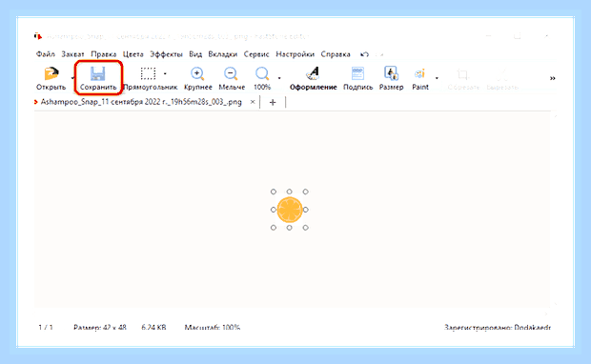The height and width of the screenshot is (364, 591).
Task: Click the Открыть (Open) toolbar icon
Action: [51, 74]
